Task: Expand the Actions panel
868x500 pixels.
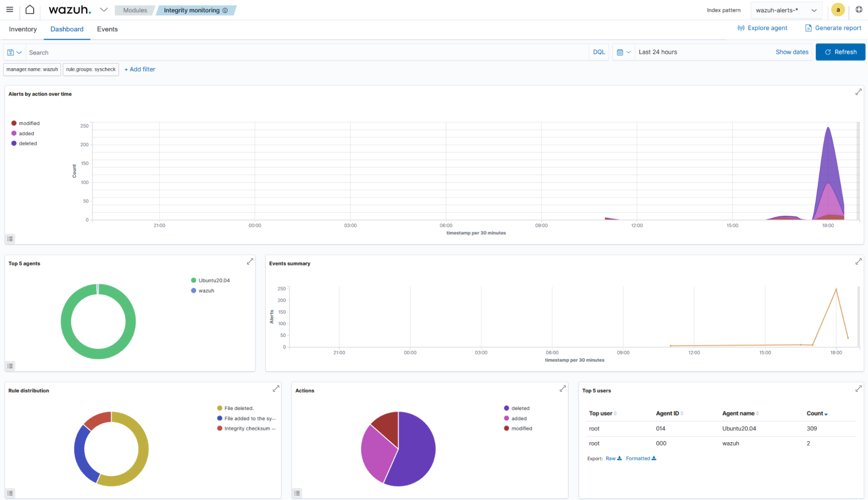Action: point(563,389)
